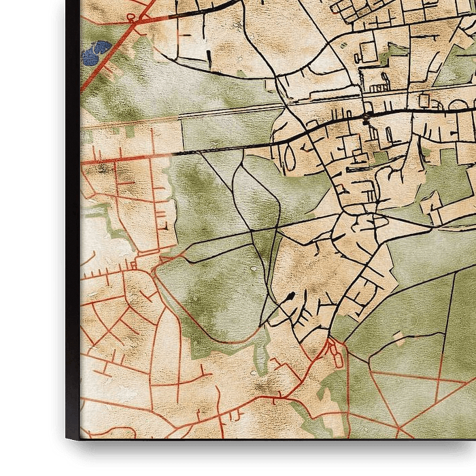
Task: Click the black dot junction on the main road
Action: [x=366, y=120]
